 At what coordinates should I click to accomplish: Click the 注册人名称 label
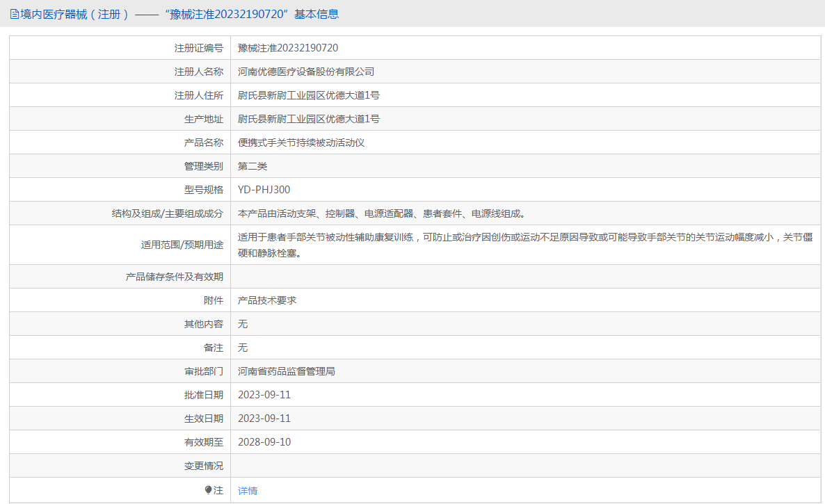pos(199,72)
